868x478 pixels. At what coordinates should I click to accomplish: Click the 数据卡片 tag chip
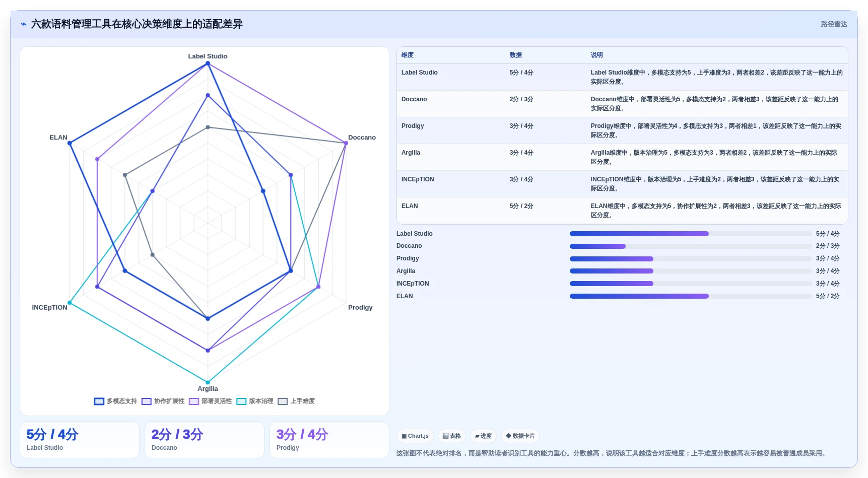point(520,436)
